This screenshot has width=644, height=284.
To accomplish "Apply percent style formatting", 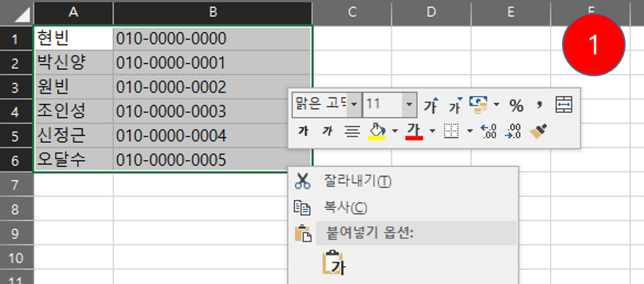I will pos(516,105).
